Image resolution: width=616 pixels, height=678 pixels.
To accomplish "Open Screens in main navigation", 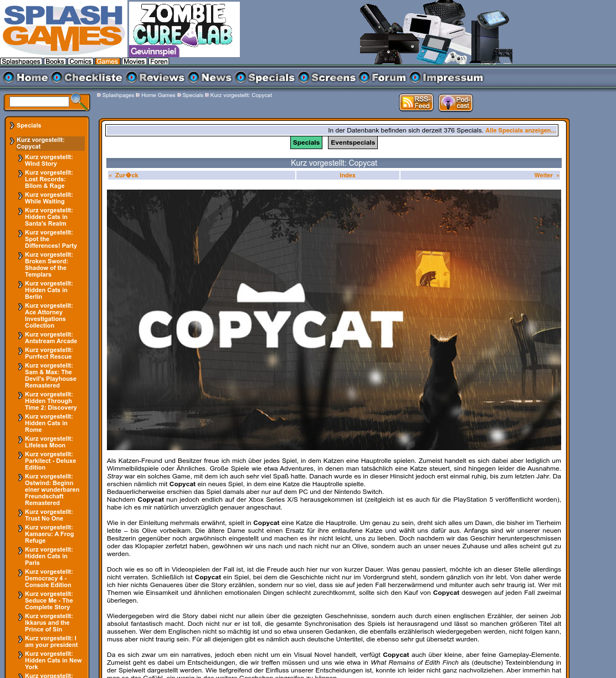I will coord(327,78).
